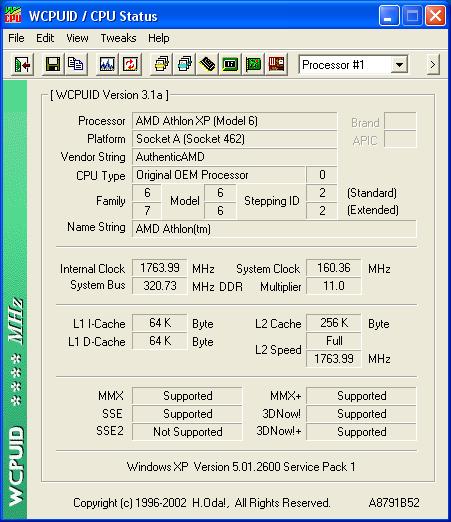Click the red refresh arrows icon
The image size is (451, 522).
tap(130, 64)
